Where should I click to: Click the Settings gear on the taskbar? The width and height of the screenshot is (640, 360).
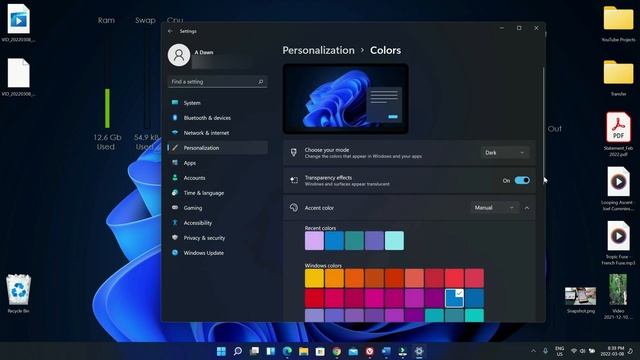419,351
